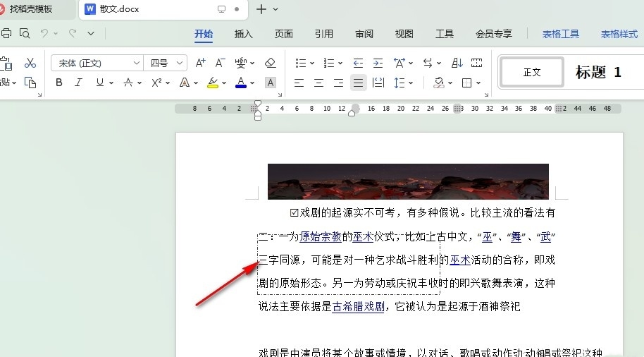The height and width of the screenshot is (357, 644).
Task: Add new document tab plus button
Action: click(x=261, y=9)
